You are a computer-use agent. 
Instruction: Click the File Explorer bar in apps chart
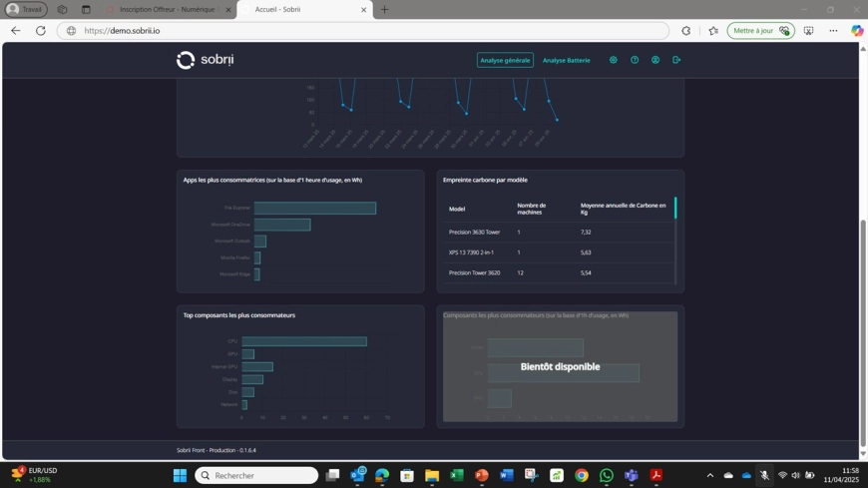(315, 208)
